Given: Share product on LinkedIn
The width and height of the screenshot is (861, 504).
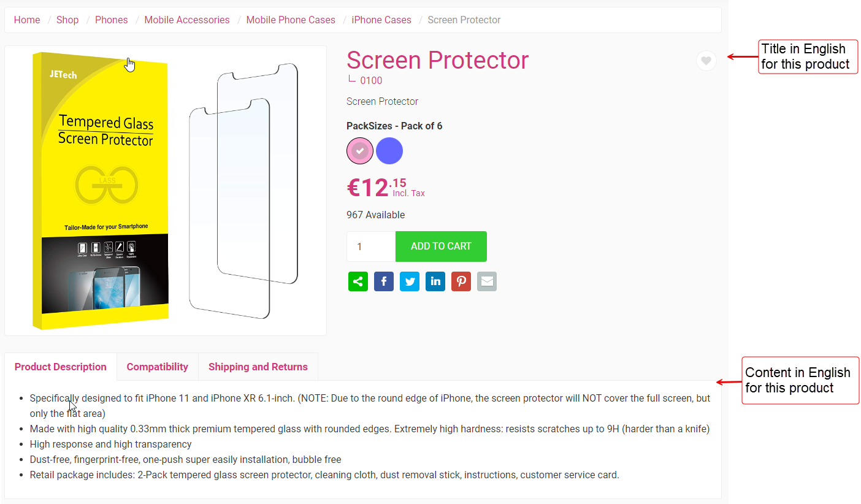Looking at the screenshot, I should point(435,281).
